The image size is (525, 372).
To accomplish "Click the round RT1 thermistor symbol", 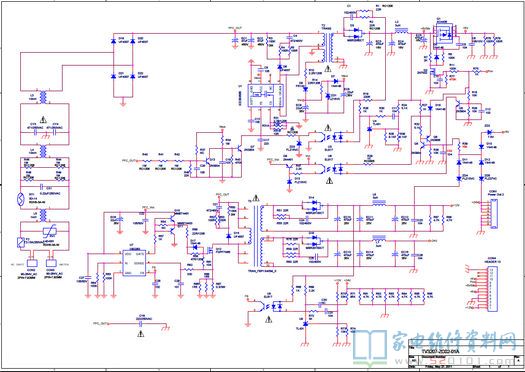I will (20, 200).
